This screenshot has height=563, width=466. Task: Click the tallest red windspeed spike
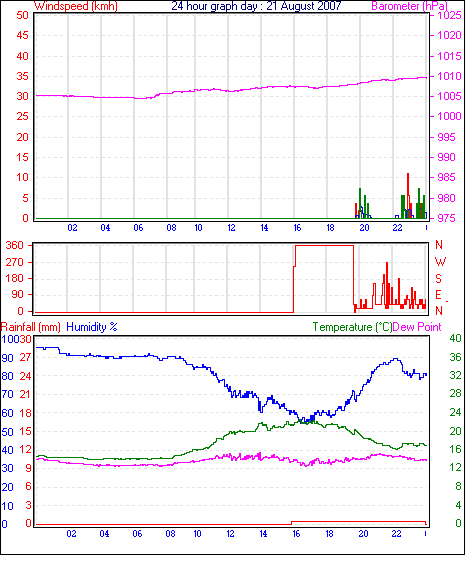[408, 194]
